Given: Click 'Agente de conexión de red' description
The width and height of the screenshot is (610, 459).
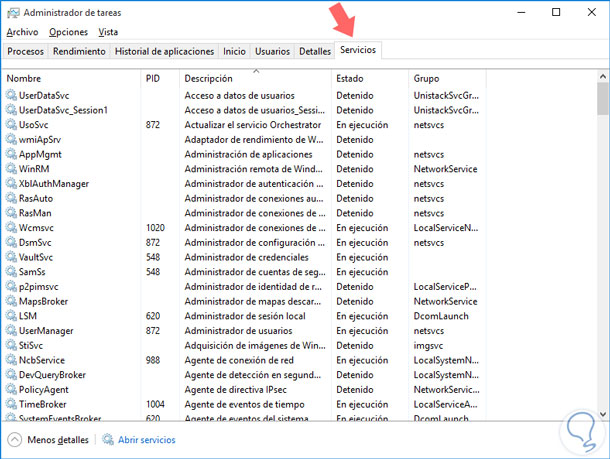Looking at the screenshot, I should coord(239,360).
